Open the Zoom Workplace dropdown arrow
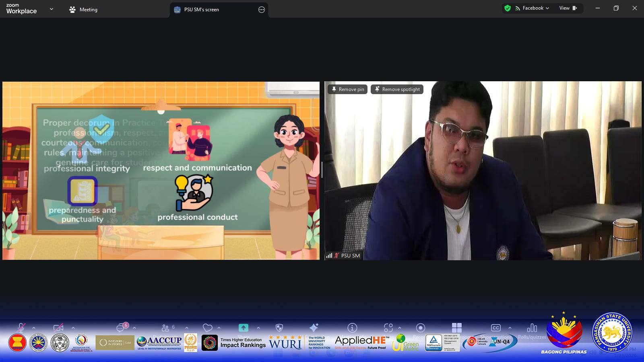 pos(51,9)
